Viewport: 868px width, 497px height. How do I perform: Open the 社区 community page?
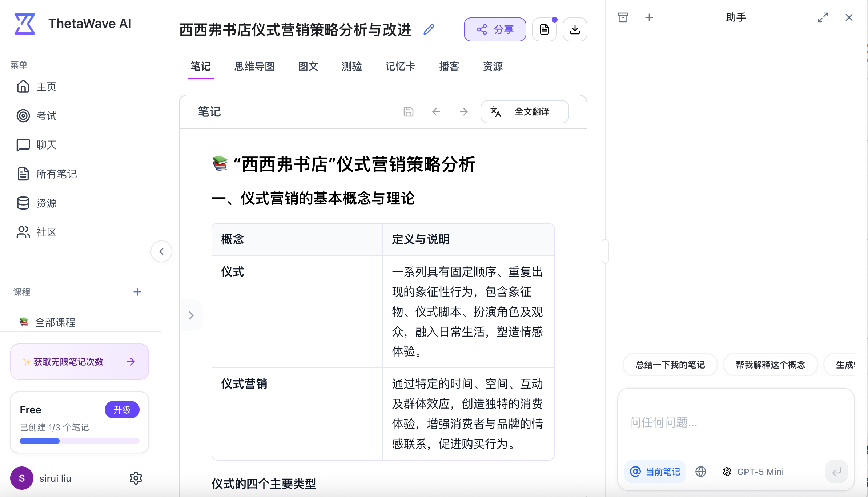click(x=23, y=232)
